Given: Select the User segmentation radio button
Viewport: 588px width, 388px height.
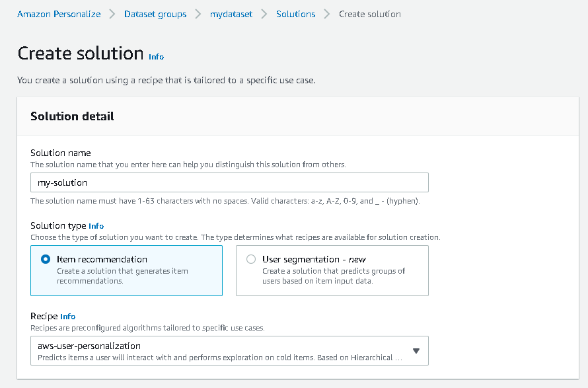Looking at the screenshot, I should [251, 259].
